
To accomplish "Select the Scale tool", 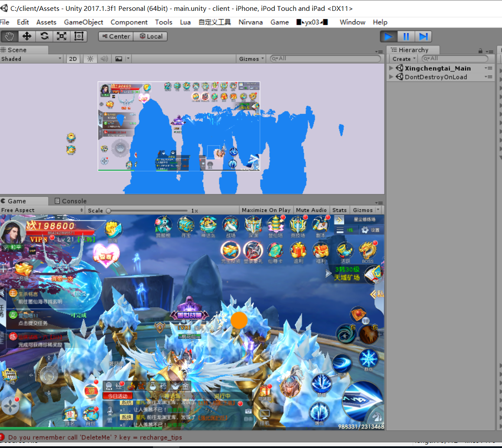I will coord(62,36).
